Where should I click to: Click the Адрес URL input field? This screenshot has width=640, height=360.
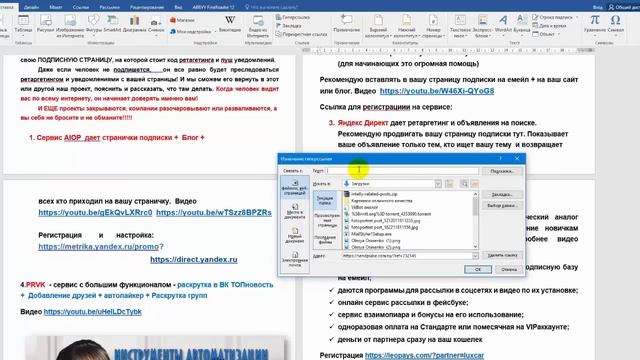pyautogui.click(x=407, y=256)
